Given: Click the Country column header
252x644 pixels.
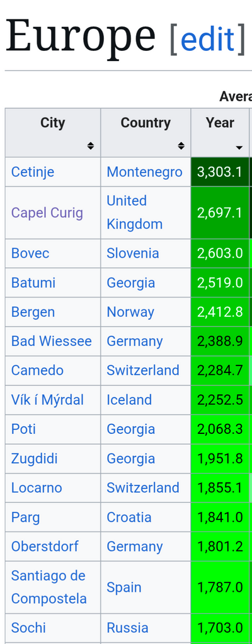Looking at the screenshot, I should pyautogui.click(x=146, y=133).
